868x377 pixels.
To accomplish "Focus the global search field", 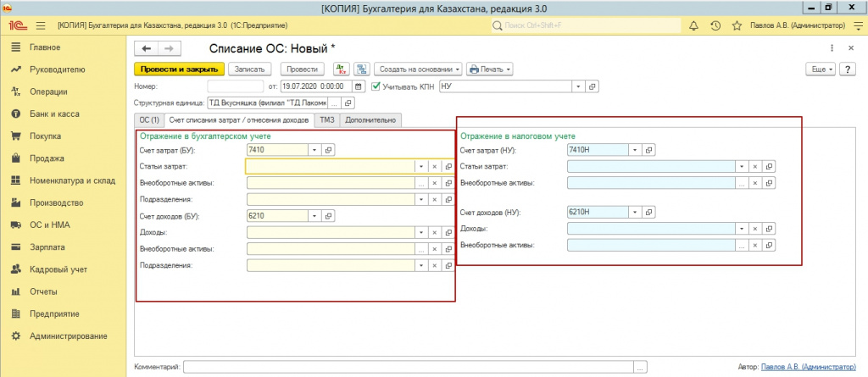I will pyautogui.click(x=587, y=25).
